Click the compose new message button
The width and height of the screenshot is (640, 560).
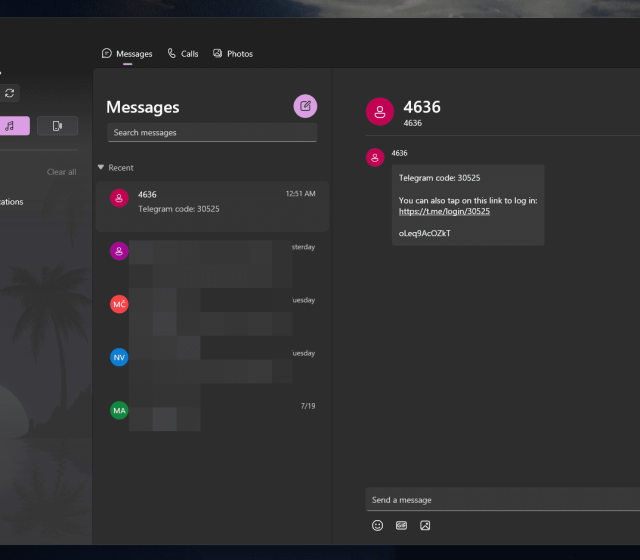click(x=305, y=106)
